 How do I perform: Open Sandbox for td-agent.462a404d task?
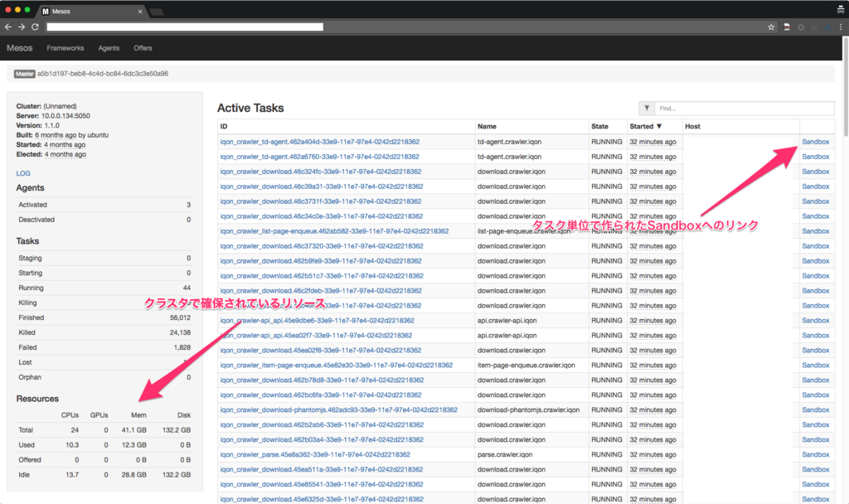(x=816, y=142)
